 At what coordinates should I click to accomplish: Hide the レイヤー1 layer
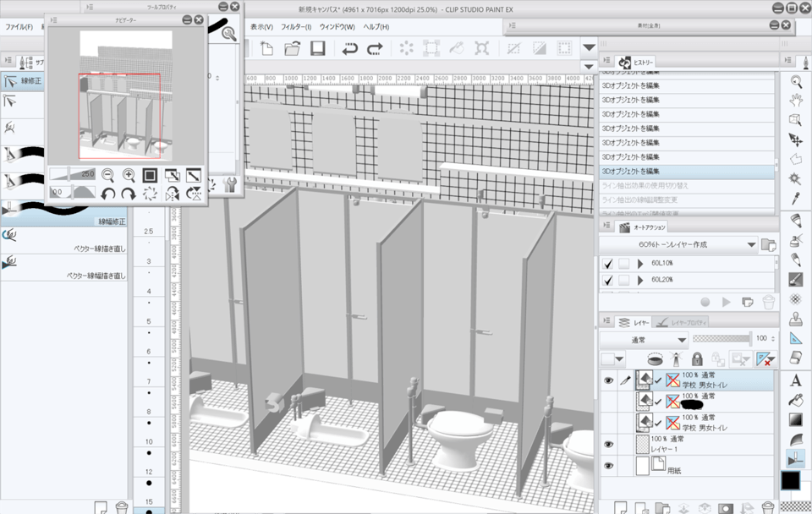click(x=608, y=444)
